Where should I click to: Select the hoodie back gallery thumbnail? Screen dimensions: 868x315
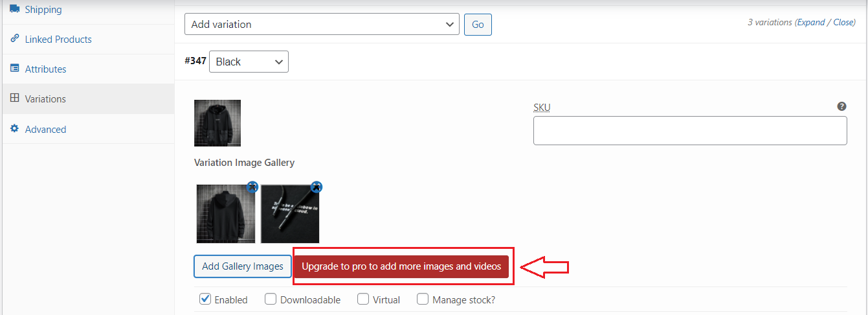point(226,214)
